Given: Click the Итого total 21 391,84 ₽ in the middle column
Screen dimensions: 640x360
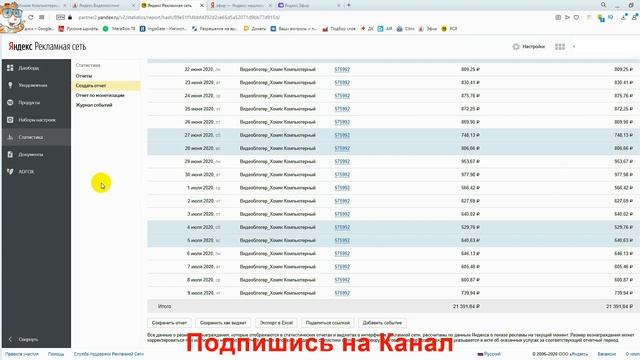Looking at the screenshot, I should (466, 306).
